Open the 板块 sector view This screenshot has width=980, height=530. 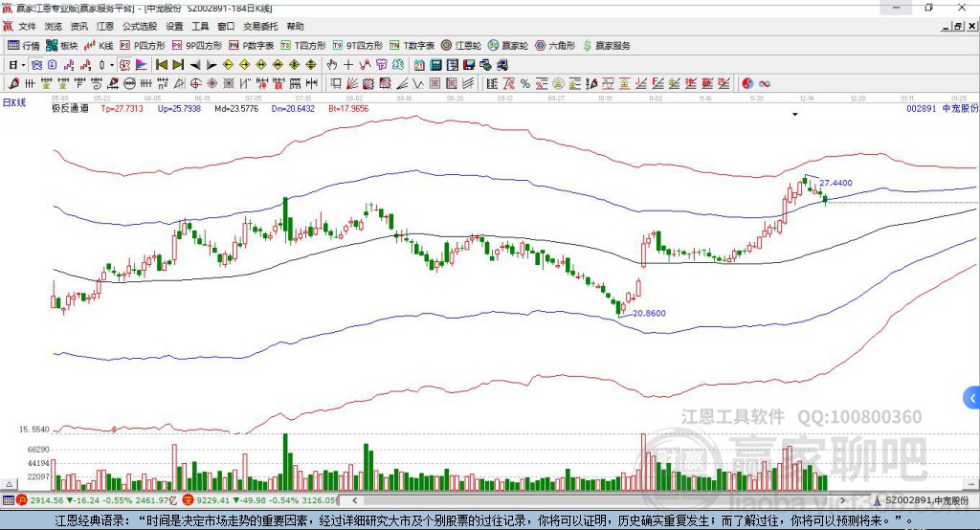pos(62,46)
